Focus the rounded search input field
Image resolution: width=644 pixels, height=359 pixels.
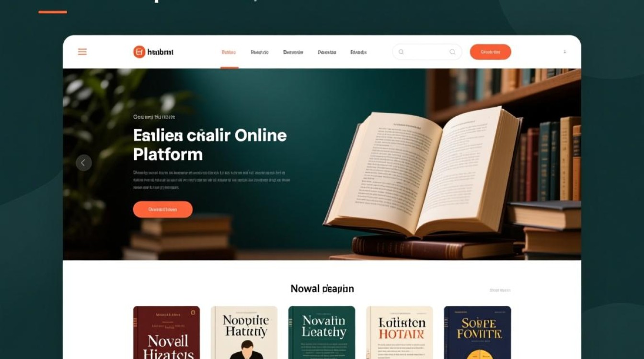pyautogui.click(x=427, y=52)
